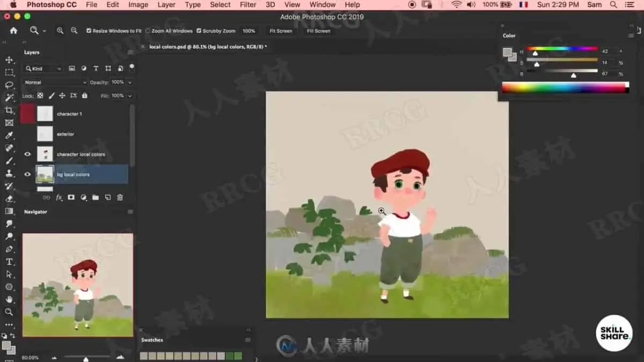Viewport: 644px width, 362px height.
Task: Click the Fill Screen button
Action: [x=318, y=31]
